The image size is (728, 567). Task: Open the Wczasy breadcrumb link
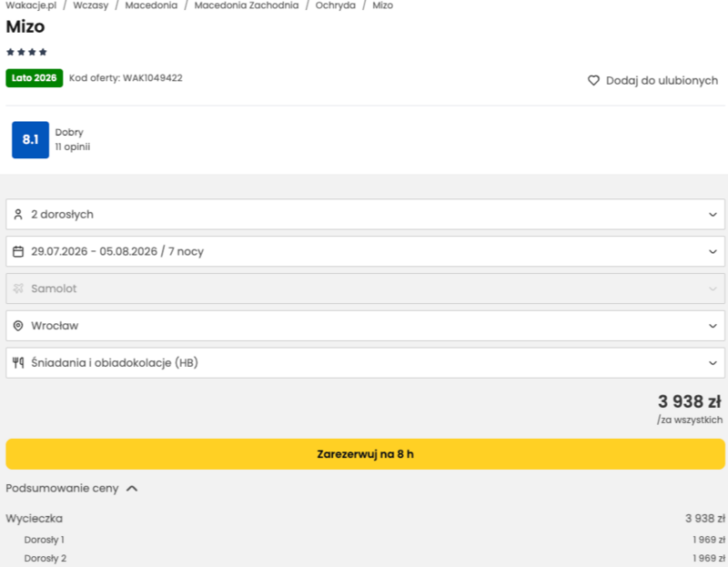(x=91, y=5)
